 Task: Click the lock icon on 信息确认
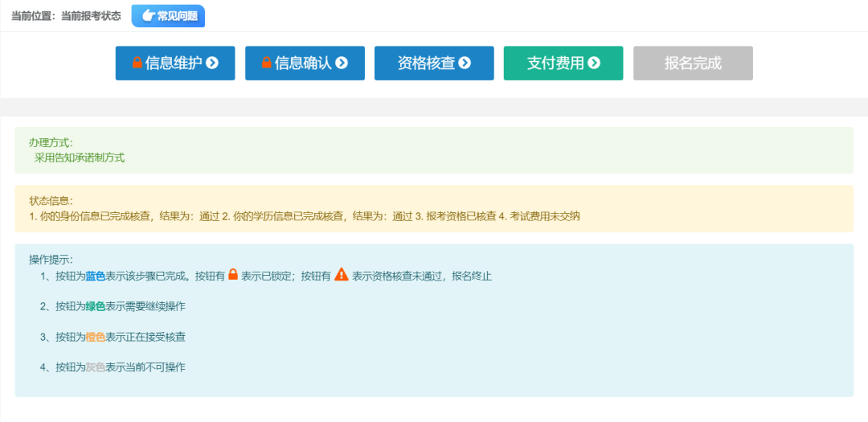click(267, 63)
